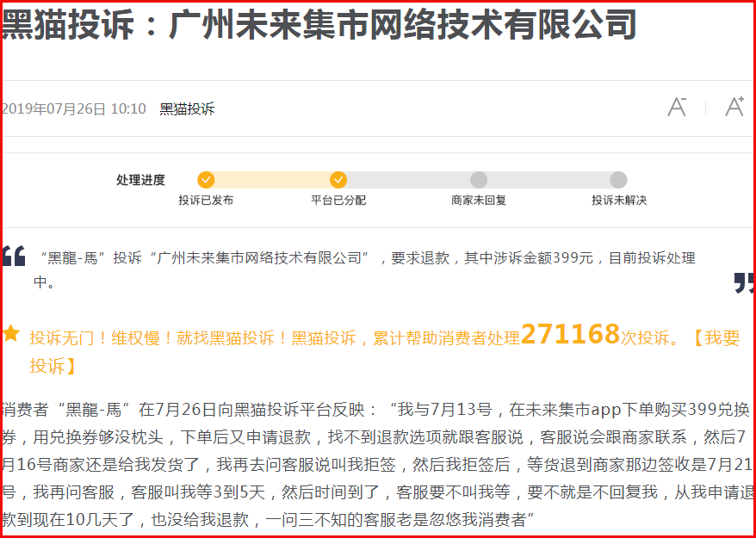The width and height of the screenshot is (756, 538).
Task: Click the 商家未回复 step label
Action: 479,201
